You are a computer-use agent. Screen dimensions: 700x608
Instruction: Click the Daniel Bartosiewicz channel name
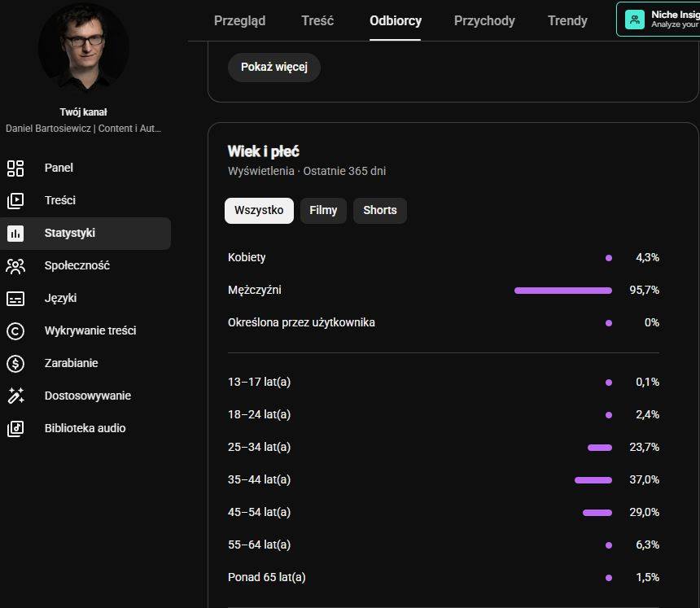pos(84,129)
